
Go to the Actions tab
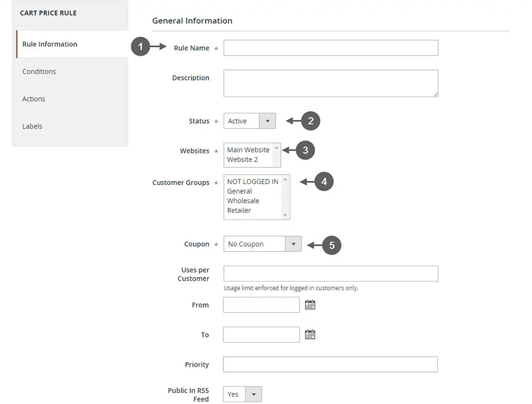[x=34, y=99]
